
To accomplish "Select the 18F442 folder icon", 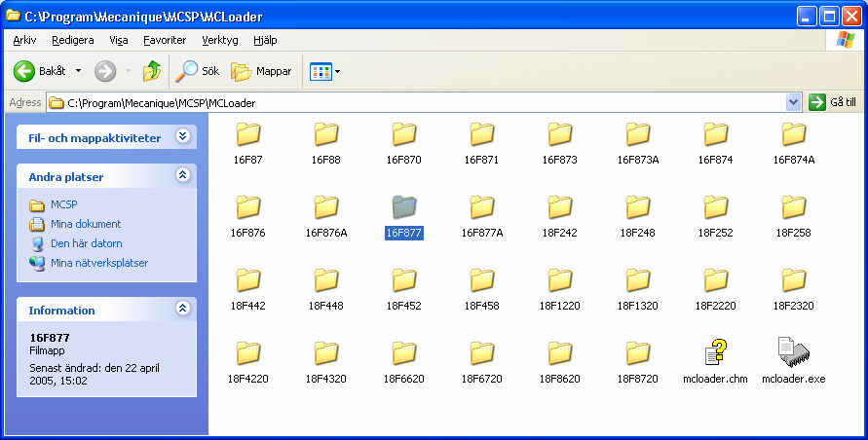I will [248, 280].
